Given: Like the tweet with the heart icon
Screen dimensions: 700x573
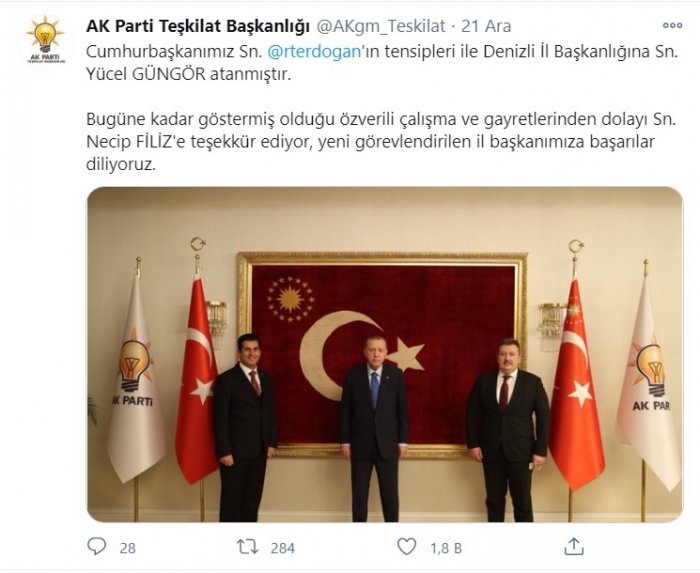Looking at the screenshot, I should 406,546.
